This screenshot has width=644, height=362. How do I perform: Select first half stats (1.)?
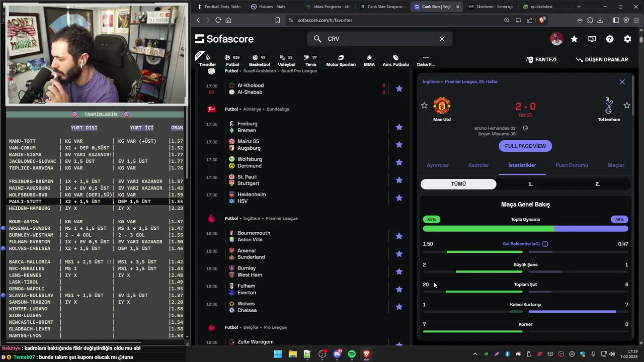(x=530, y=184)
